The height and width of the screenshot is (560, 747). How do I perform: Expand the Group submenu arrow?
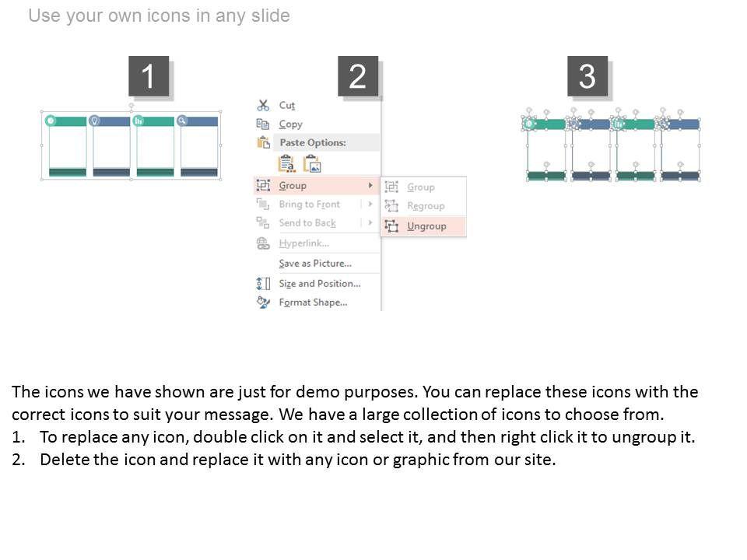pos(370,185)
